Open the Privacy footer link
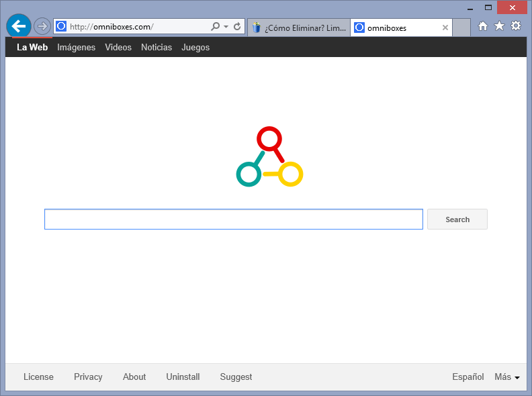Image resolution: width=532 pixels, height=396 pixels. [x=88, y=377]
